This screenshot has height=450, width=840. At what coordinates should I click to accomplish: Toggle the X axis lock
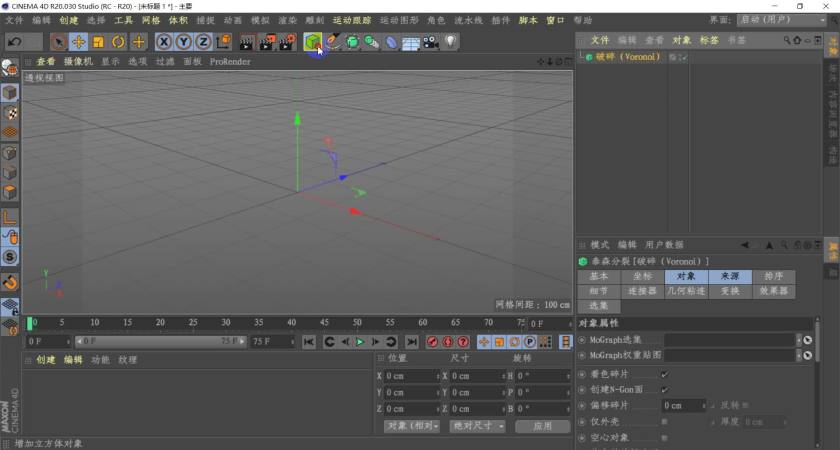(164, 42)
